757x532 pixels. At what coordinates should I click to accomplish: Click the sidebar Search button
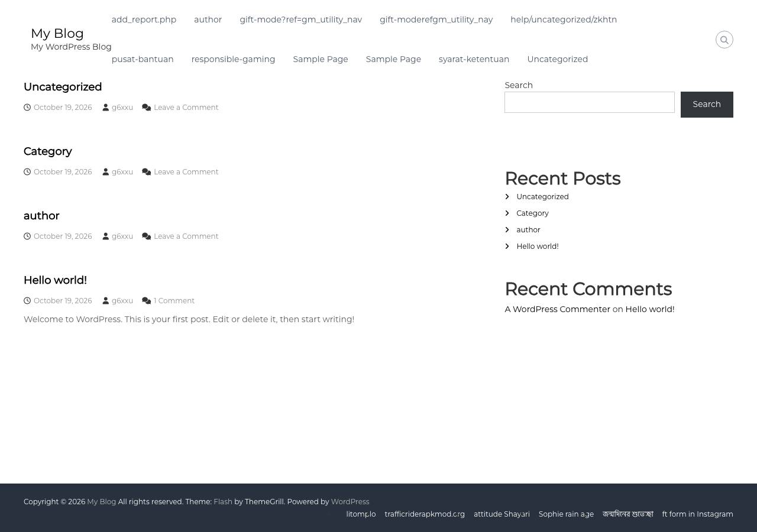(x=707, y=104)
